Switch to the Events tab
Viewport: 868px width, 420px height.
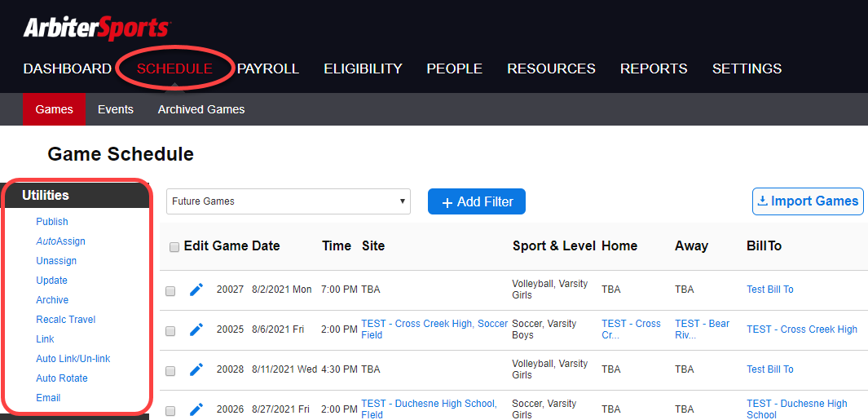(x=116, y=109)
